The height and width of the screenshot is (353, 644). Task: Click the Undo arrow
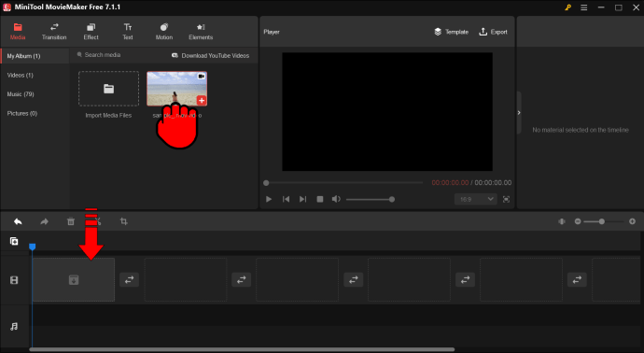pyautogui.click(x=18, y=221)
